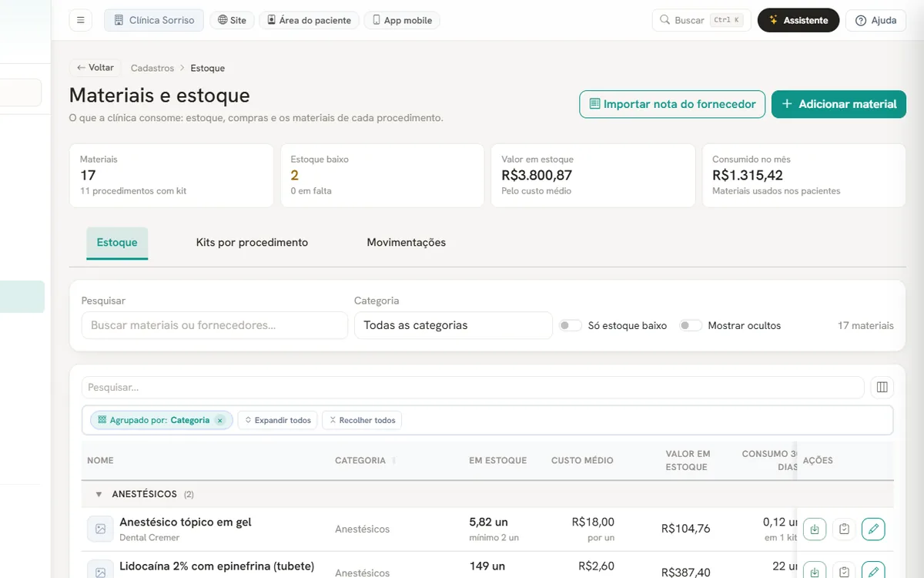Open the Ajuda help button

pos(875,20)
